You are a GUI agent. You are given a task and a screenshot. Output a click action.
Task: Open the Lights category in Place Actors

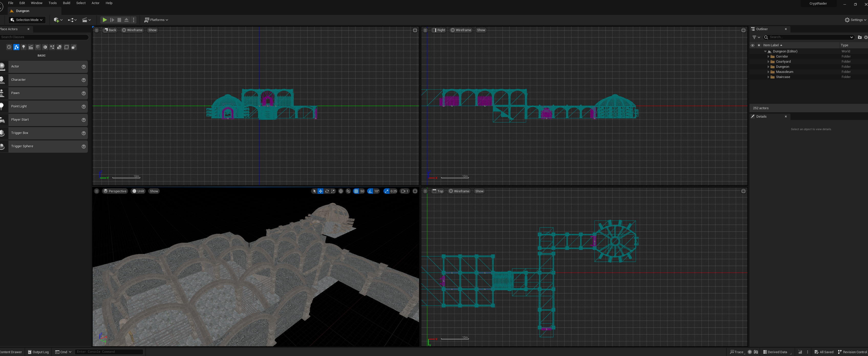point(24,47)
